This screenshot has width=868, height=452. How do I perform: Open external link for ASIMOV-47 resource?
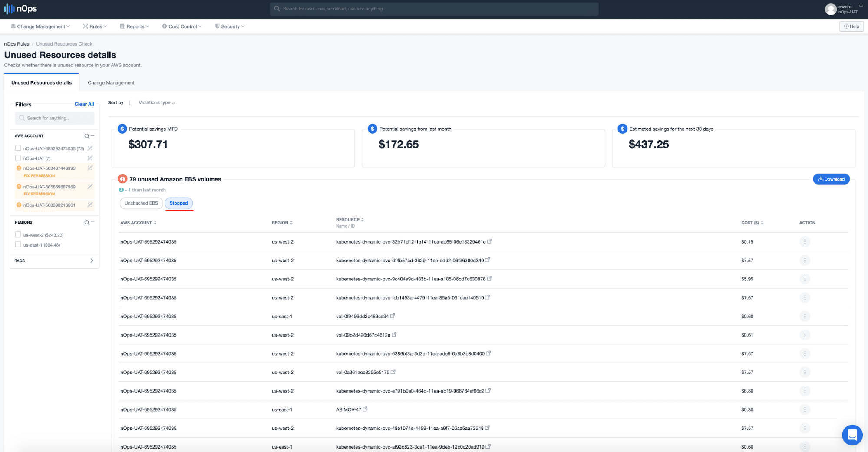tap(365, 409)
